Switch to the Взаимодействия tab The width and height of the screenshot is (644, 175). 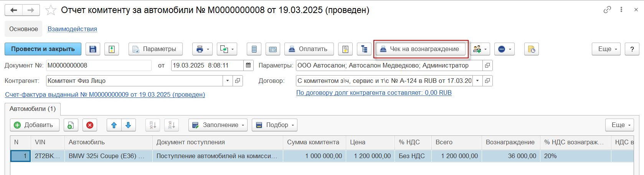[72, 29]
